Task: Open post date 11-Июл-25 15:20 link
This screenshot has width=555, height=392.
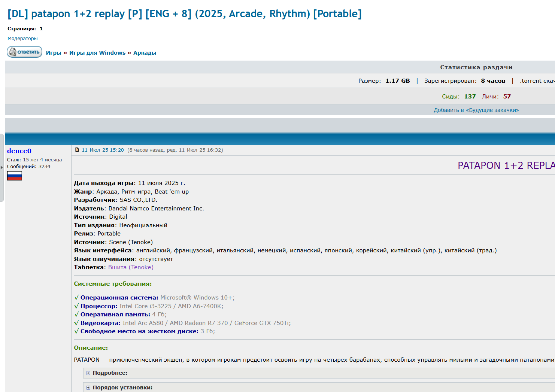Action: pos(103,150)
